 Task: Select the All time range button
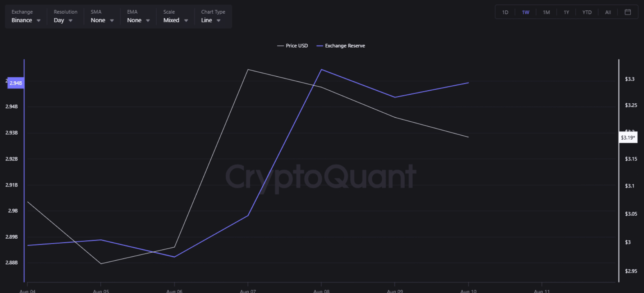(x=608, y=12)
